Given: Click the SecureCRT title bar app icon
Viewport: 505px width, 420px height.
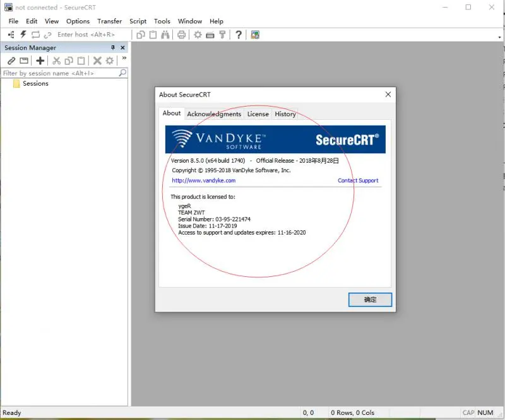Looking at the screenshot, I should click(8, 7).
